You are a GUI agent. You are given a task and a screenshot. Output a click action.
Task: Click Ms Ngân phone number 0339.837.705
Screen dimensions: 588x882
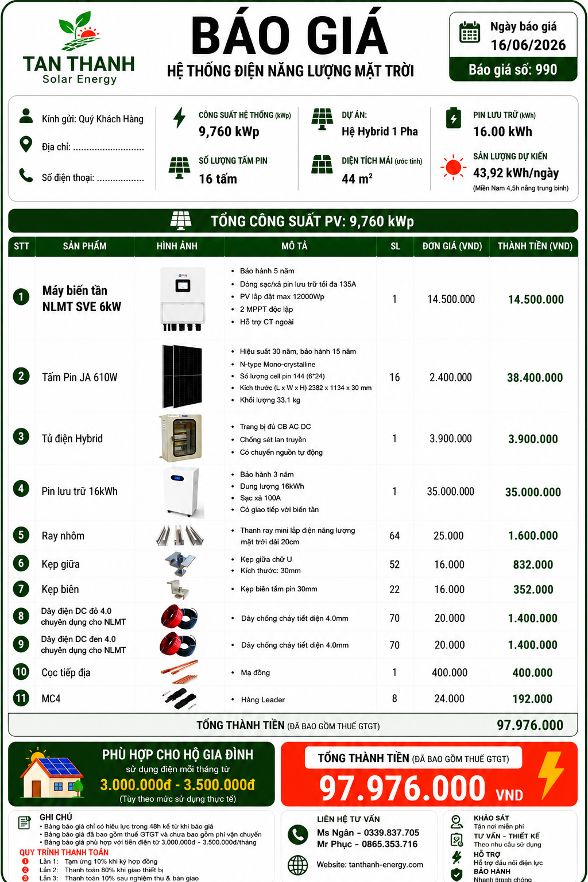pyautogui.click(x=392, y=833)
